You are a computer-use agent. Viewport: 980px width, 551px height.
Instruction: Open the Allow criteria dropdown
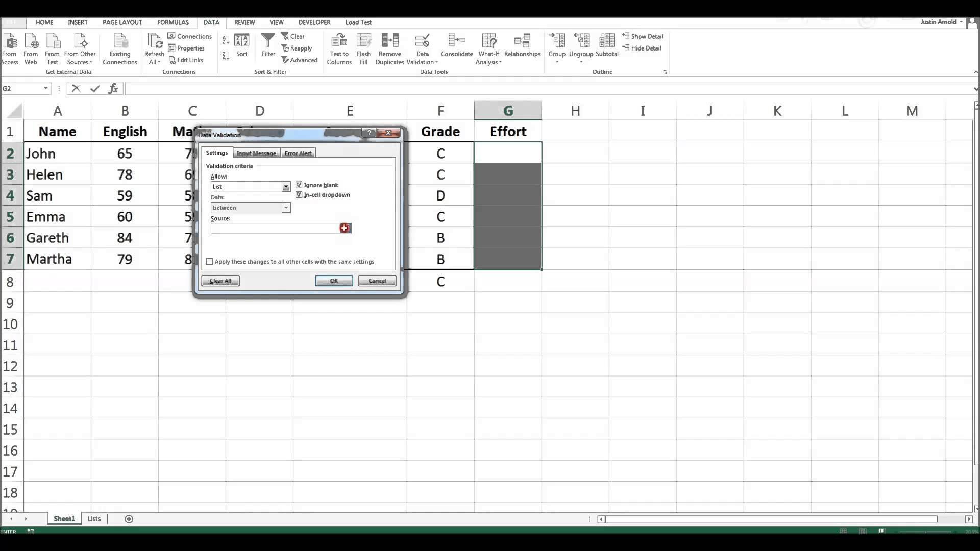286,186
